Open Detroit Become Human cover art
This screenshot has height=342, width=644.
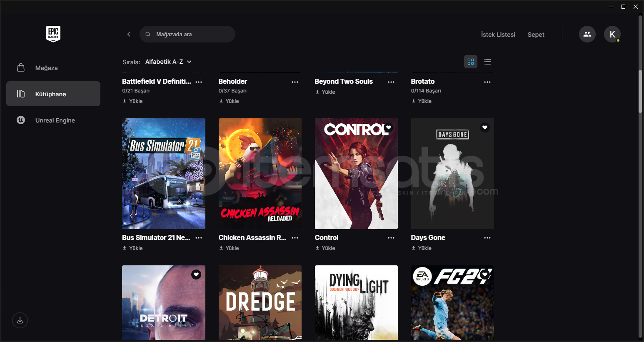tap(164, 303)
